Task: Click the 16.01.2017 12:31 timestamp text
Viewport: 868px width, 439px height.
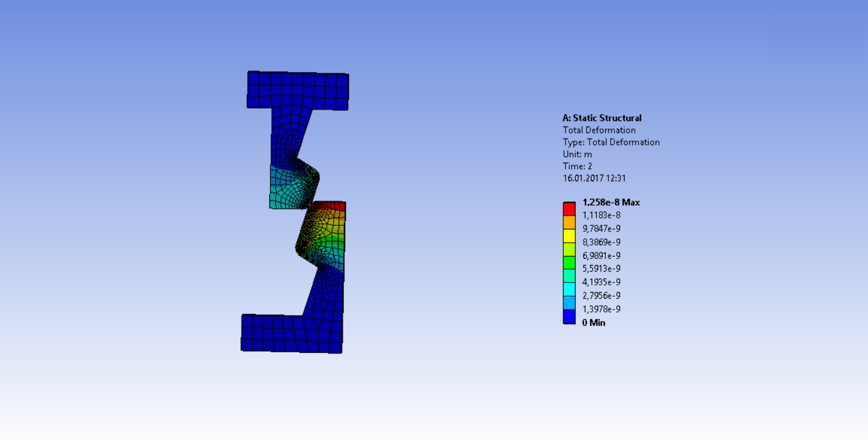Action: 594,178
